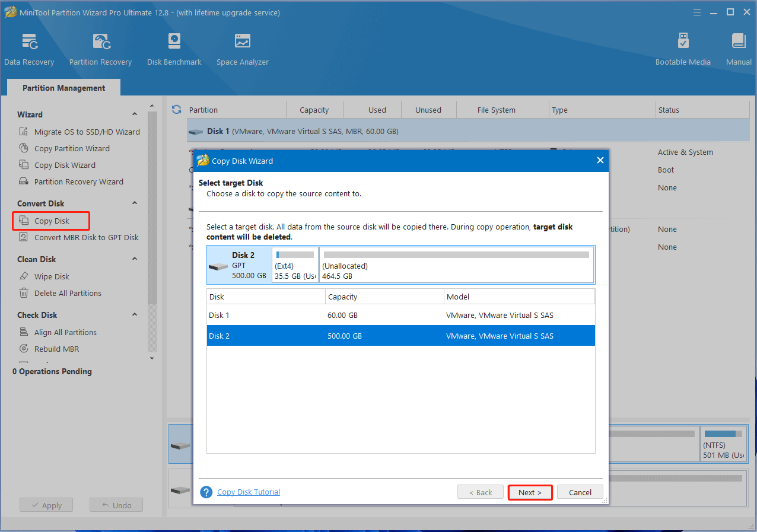Click the Delete All Partitions trash icon
757x532 pixels.
(x=24, y=293)
